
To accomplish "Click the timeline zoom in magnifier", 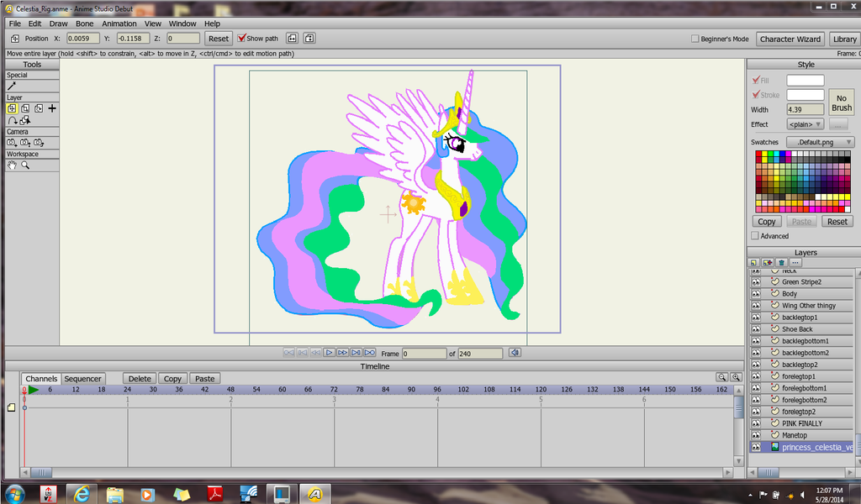I will click(x=736, y=377).
